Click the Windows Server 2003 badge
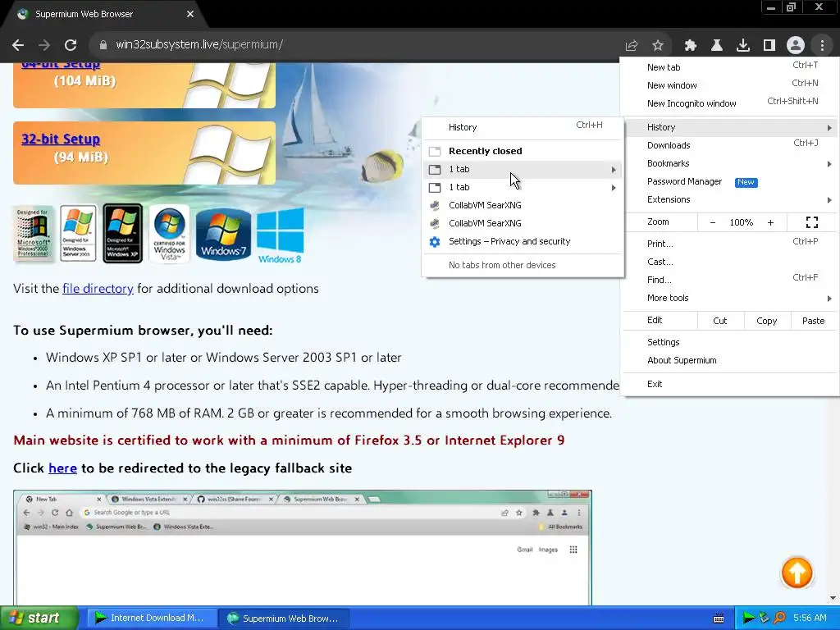The image size is (840, 630). tap(78, 234)
